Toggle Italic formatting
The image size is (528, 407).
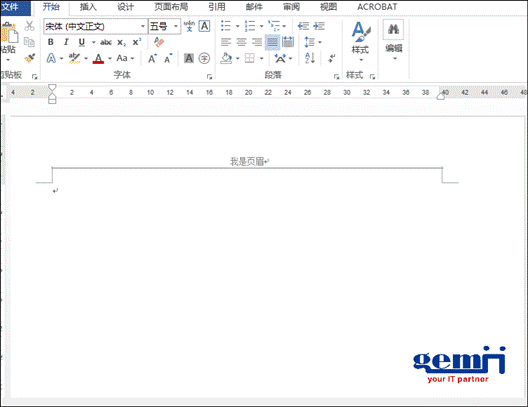pyautogui.click(x=66, y=42)
